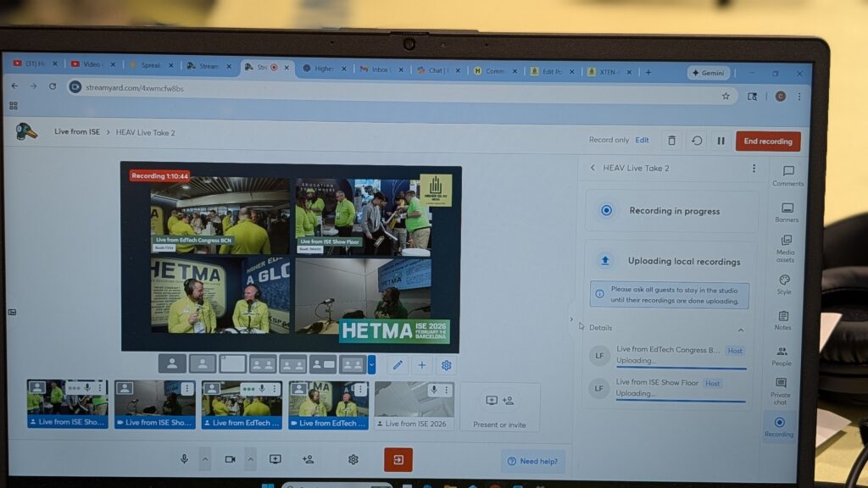Select the Live from ISE 2026 thumbnail
The width and height of the screenshot is (868, 488).
415,405
